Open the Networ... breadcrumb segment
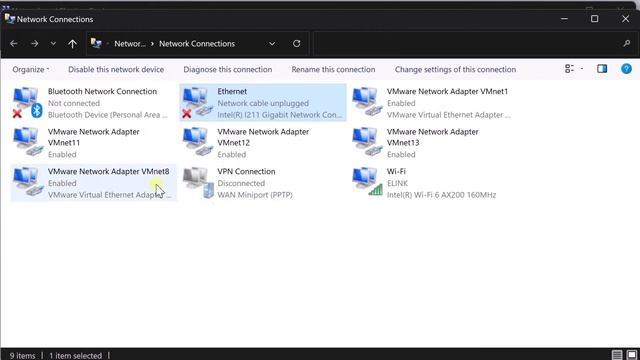This screenshot has width=640, height=360. pos(130,44)
